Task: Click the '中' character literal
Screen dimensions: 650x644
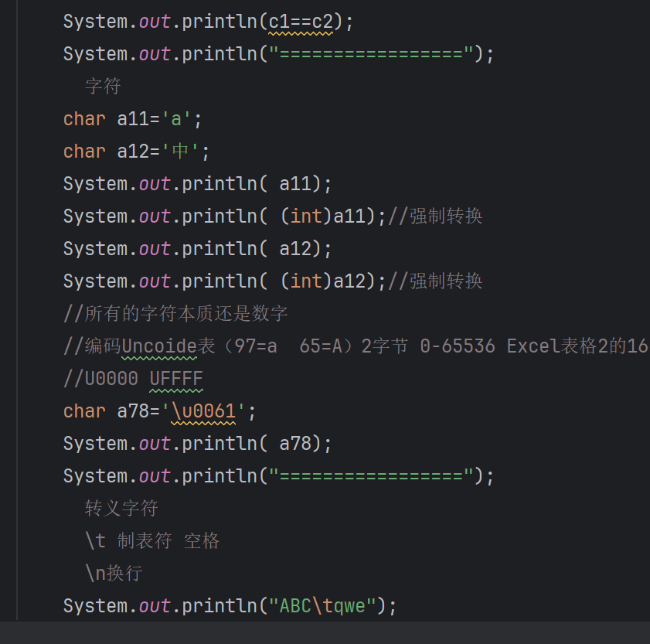Action: click(180, 152)
